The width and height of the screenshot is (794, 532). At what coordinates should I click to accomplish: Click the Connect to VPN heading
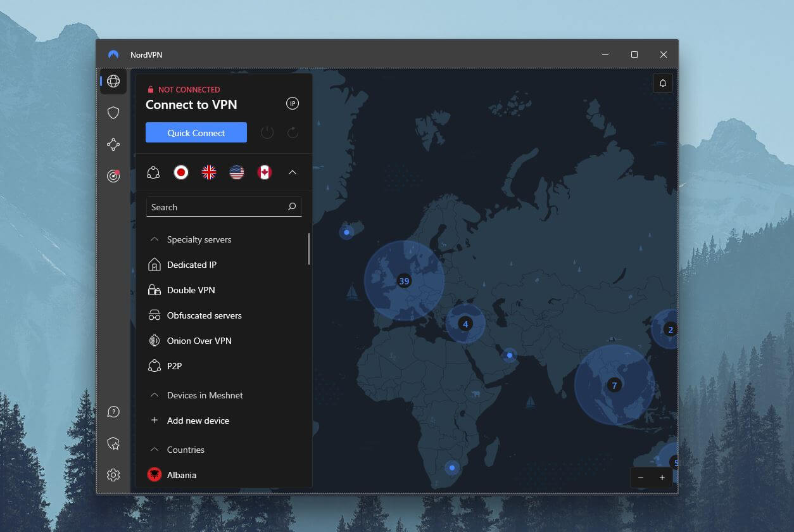(191, 105)
